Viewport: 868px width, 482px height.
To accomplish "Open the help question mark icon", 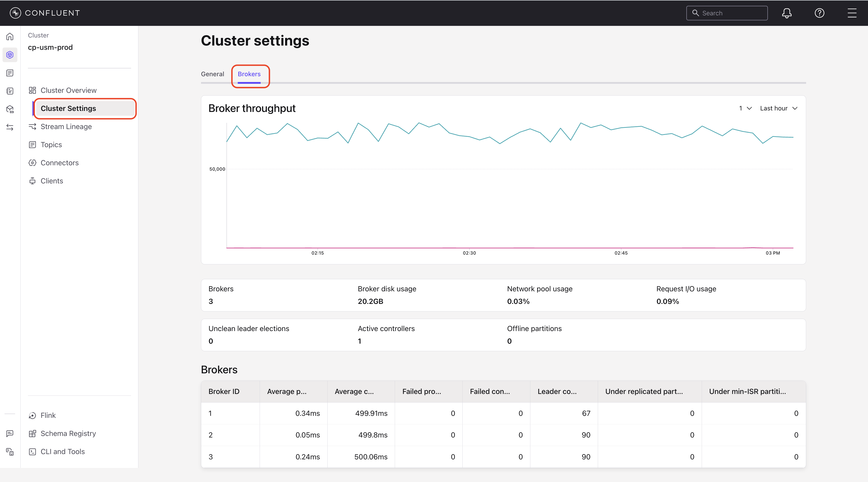I will click(x=819, y=13).
